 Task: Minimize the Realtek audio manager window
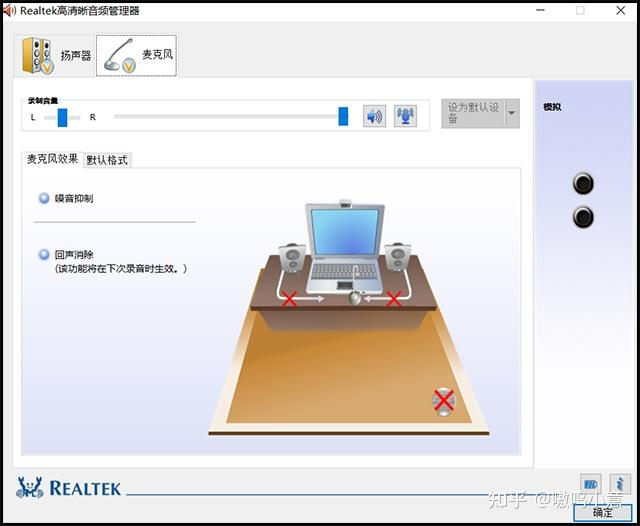point(540,11)
